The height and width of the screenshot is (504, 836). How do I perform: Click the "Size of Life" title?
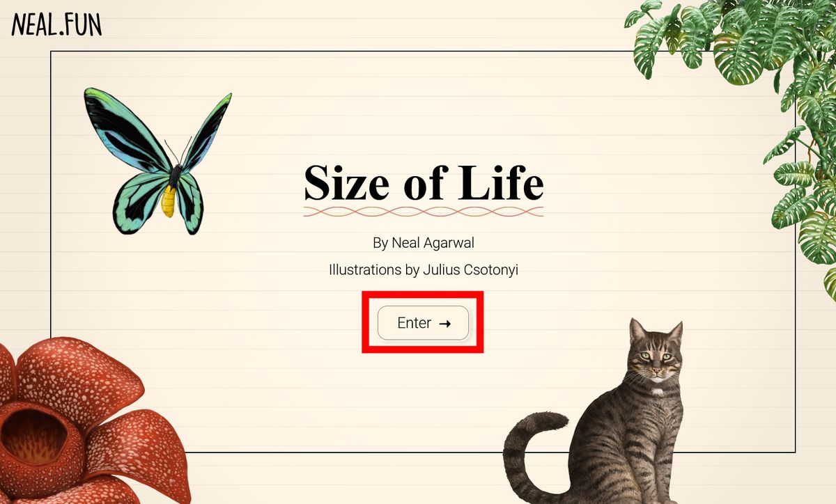click(424, 182)
